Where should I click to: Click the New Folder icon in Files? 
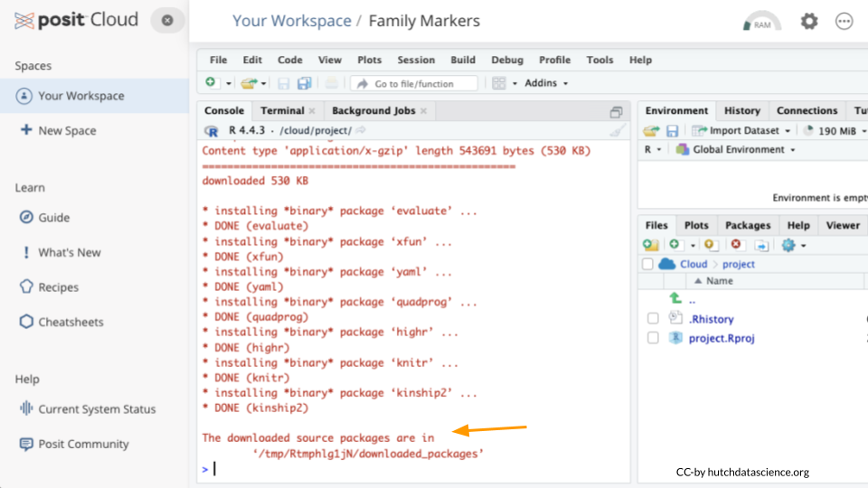click(651, 245)
